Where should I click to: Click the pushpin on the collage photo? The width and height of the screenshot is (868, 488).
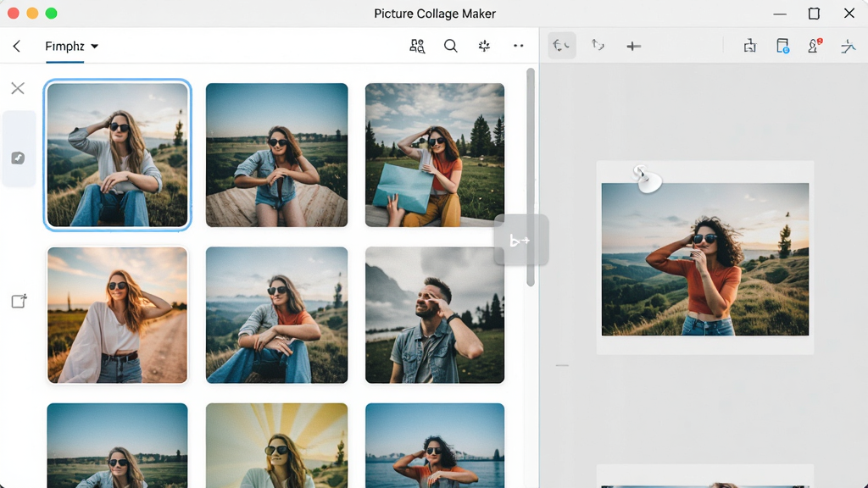point(647,180)
